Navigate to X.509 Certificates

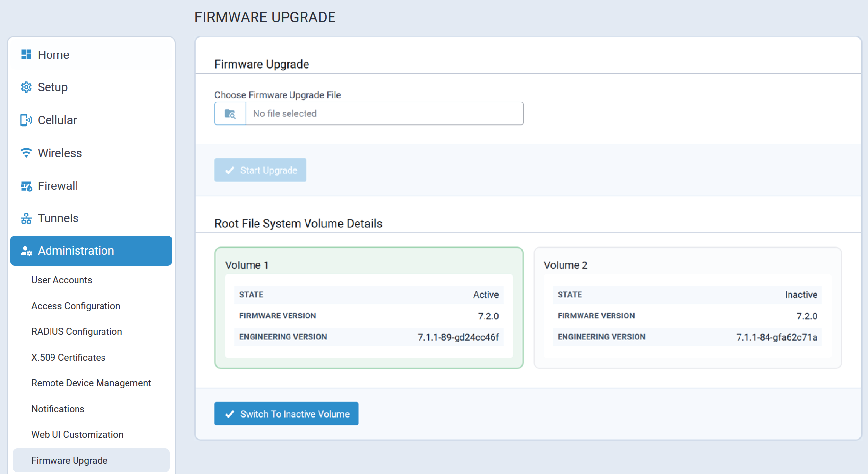68,357
